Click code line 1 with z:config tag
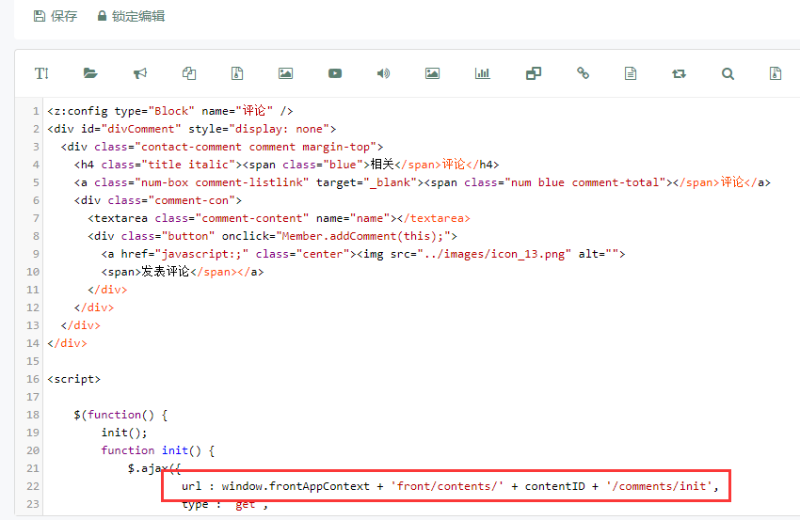Image resolution: width=800 pixels, height=520 pixels. coord(170,111)
